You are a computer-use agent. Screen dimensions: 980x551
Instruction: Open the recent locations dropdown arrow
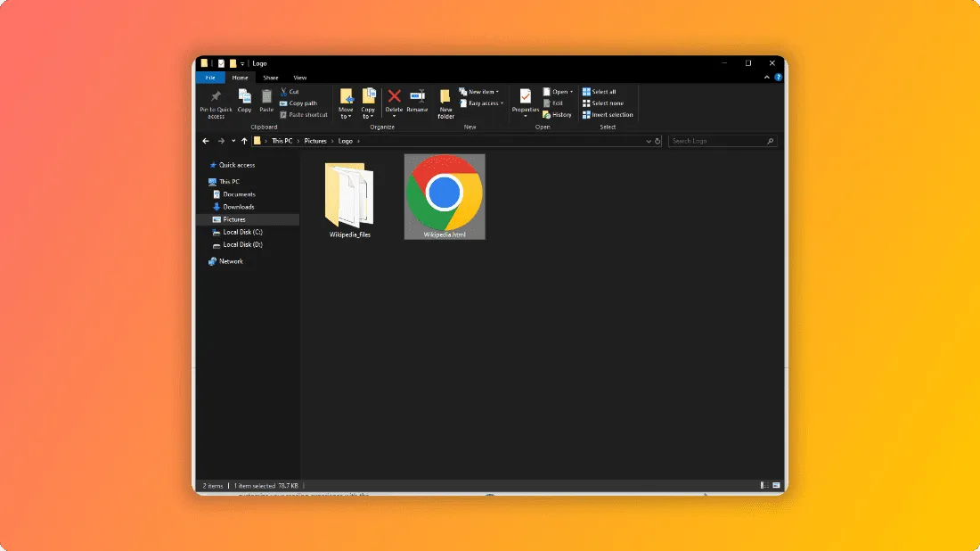[x=233, y=141]
